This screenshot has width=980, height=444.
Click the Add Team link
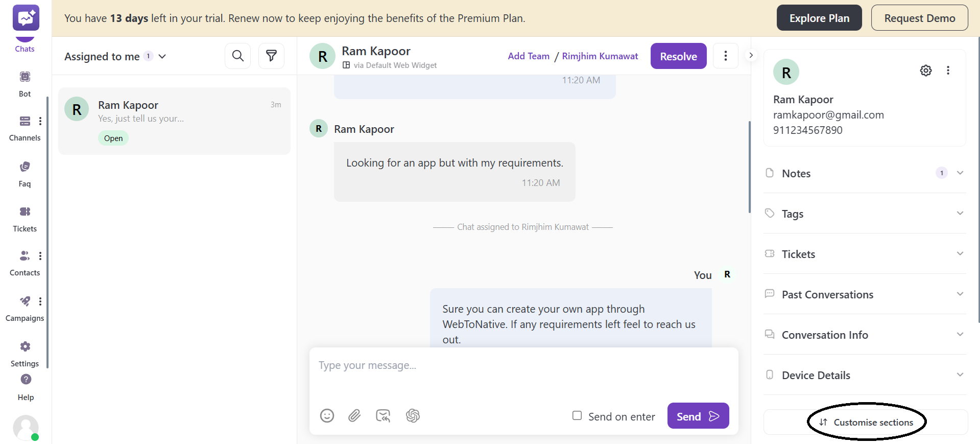coord(529,56)
